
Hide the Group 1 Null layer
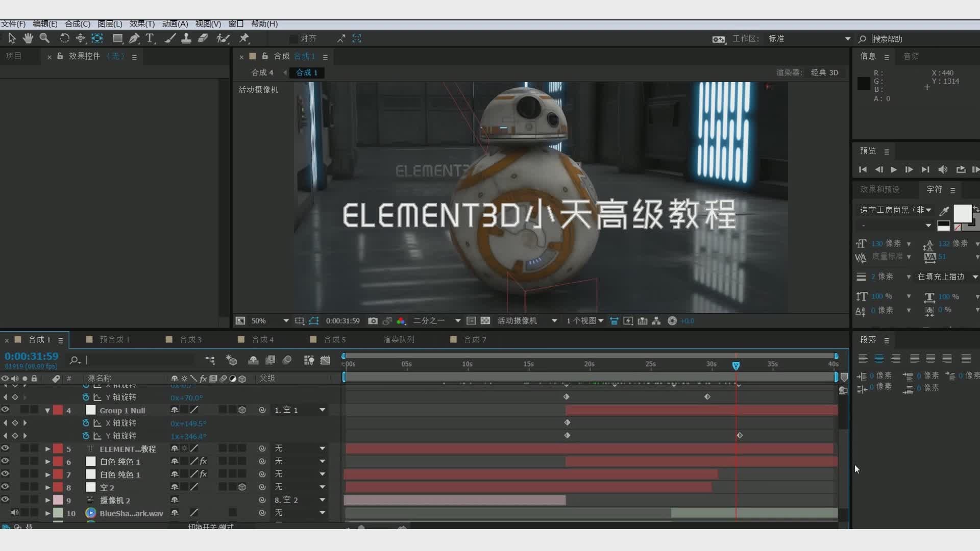coord(5,410)
